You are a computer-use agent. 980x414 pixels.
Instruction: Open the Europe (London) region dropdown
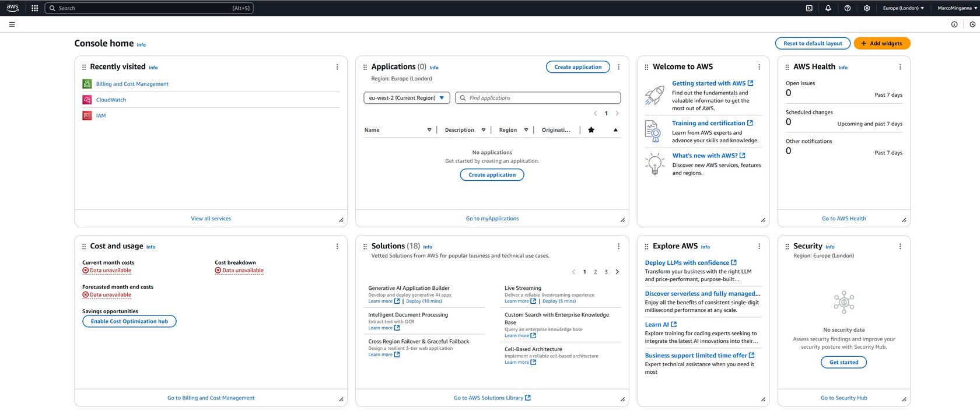(903, 8)
